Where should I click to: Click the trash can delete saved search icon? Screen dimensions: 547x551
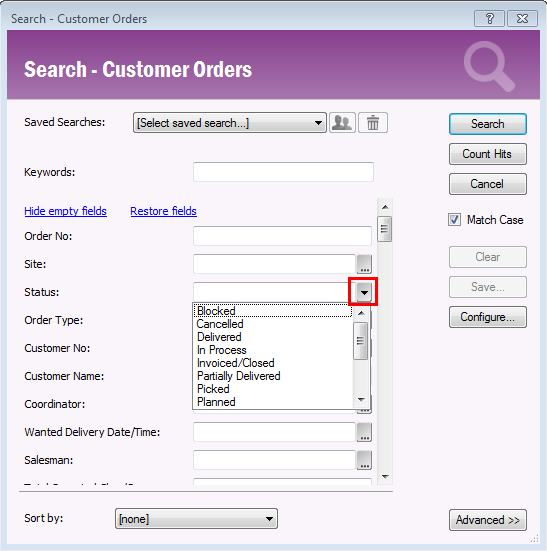[x=373, y=123]
